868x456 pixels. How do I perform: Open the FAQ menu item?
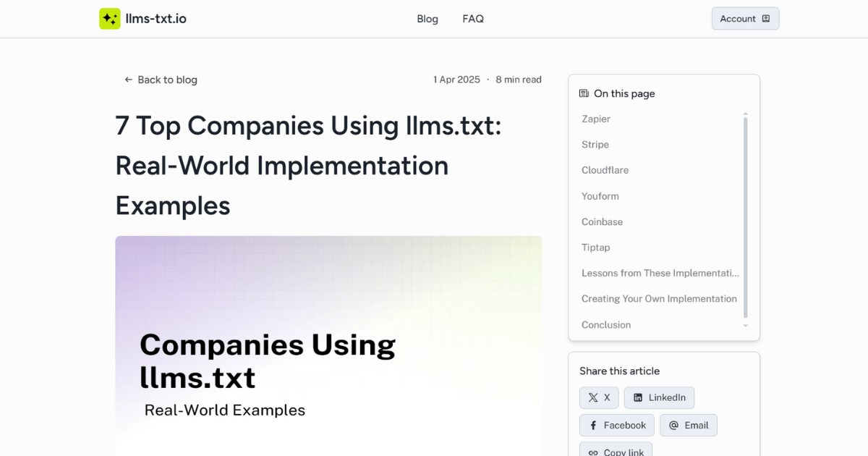473,19
